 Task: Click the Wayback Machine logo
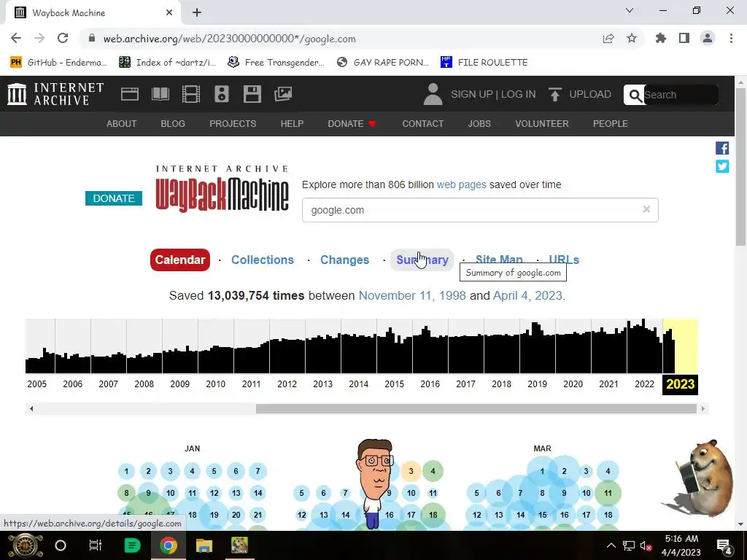coord(222,189)
